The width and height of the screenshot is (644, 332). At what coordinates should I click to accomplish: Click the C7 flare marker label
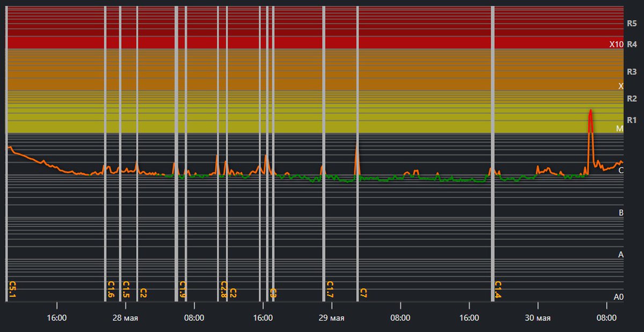coord(363,293)
